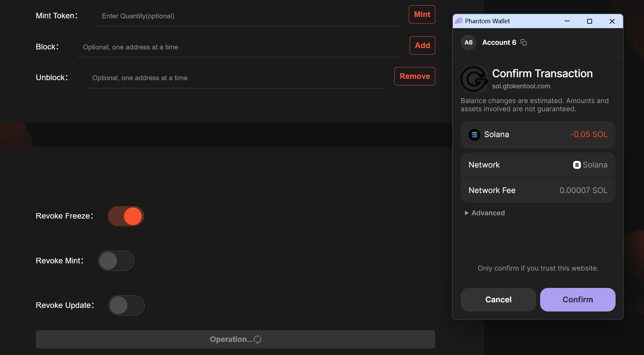Close the Phantom Wallet popup
Image resolution: width=644 pixels, height=355 pixels.
pyautogui.click(x=612, y=21)
